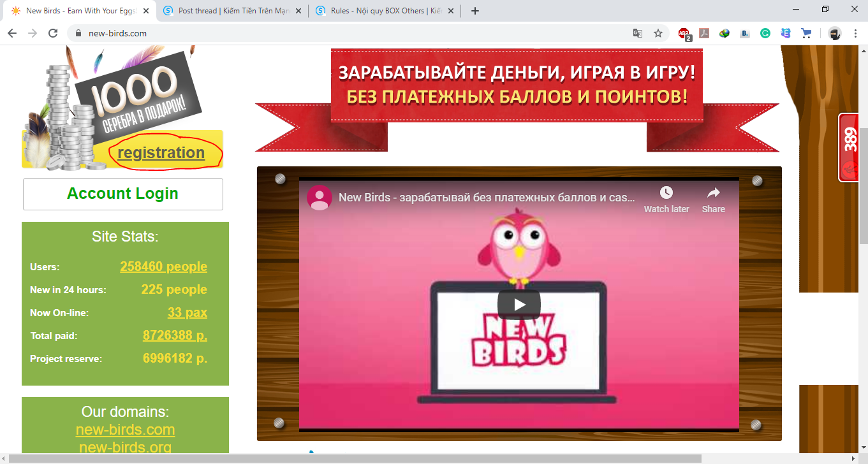Switch to the Post thread tab
This screenshot has height=464, width=868.
point(233,11)
